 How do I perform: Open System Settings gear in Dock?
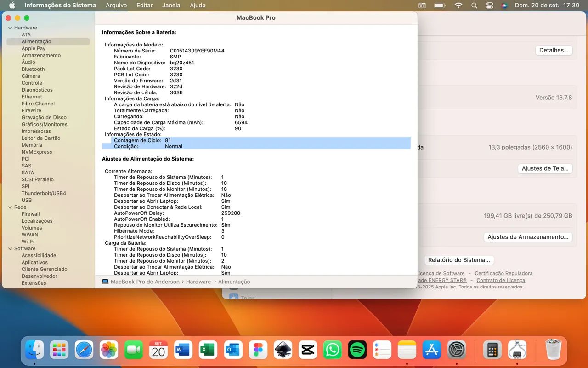point(457,350)
